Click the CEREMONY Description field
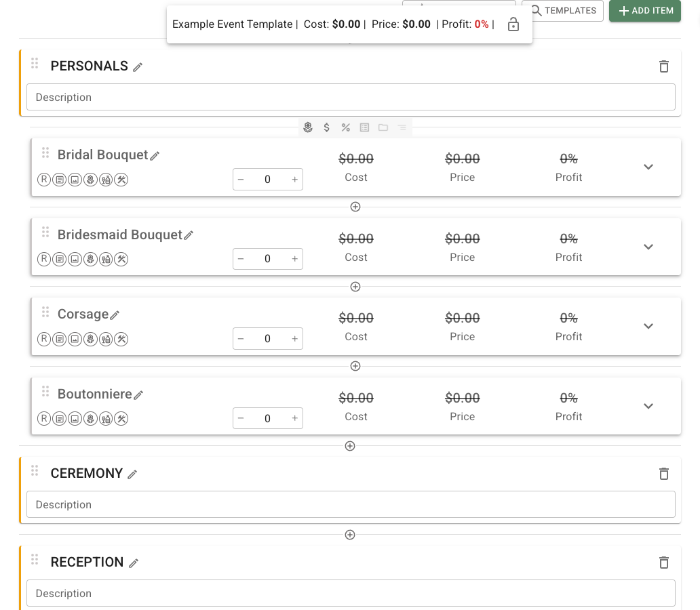Viewport: 700px width, 610px height. 351,504
